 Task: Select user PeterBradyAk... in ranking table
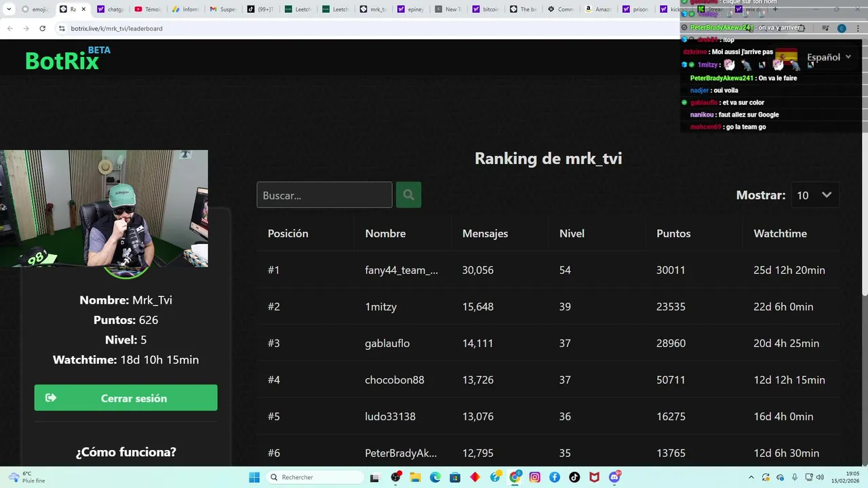tap(401, 453)
